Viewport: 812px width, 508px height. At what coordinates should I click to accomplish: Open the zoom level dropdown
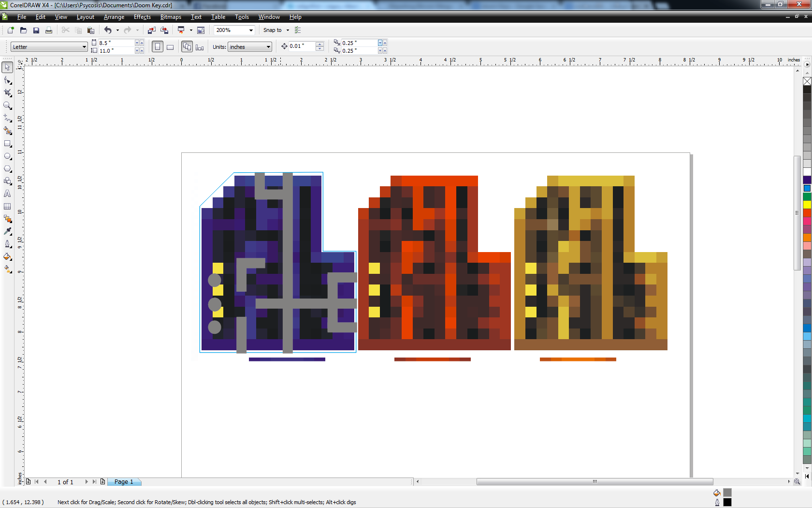[251, 30]
